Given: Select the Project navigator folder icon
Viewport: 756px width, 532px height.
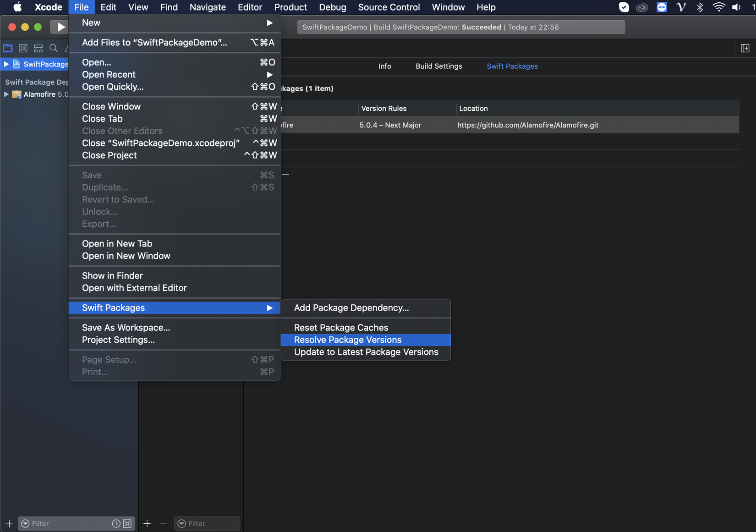Looking at the screenshot, I should point(8,48).
